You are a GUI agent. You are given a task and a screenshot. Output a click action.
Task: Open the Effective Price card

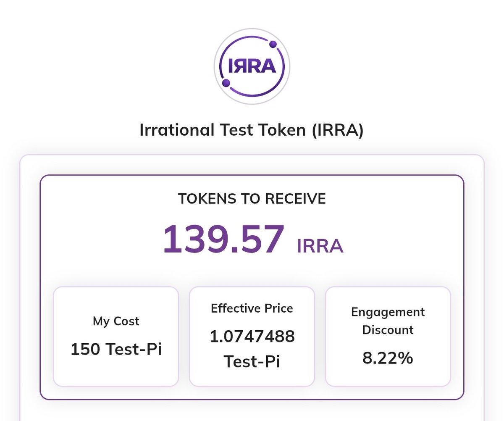tap(252, 337)
